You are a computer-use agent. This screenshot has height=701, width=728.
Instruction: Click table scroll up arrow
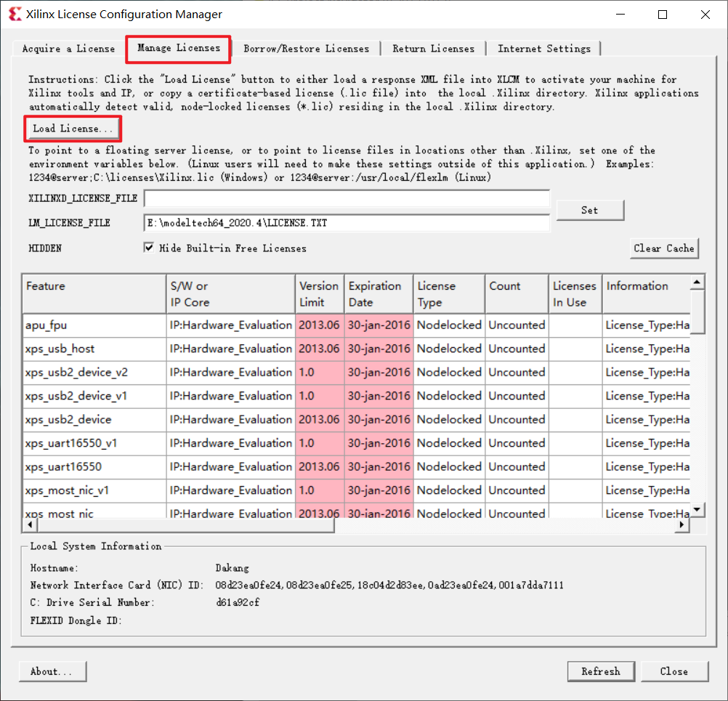pos(697,283)
